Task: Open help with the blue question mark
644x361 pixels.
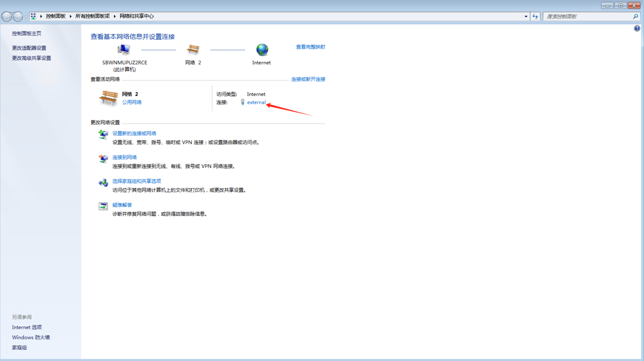Action: [637, 29]
